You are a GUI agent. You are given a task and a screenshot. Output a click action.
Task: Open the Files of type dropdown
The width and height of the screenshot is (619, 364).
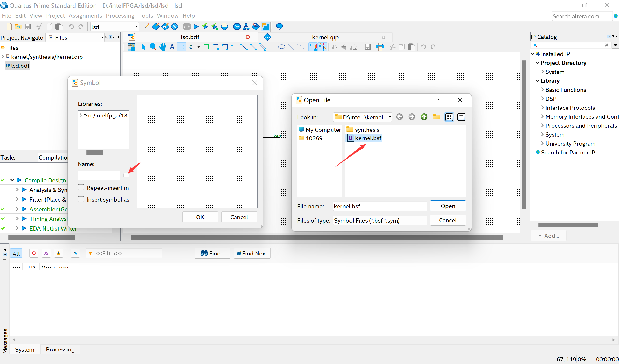pos(380,221)
